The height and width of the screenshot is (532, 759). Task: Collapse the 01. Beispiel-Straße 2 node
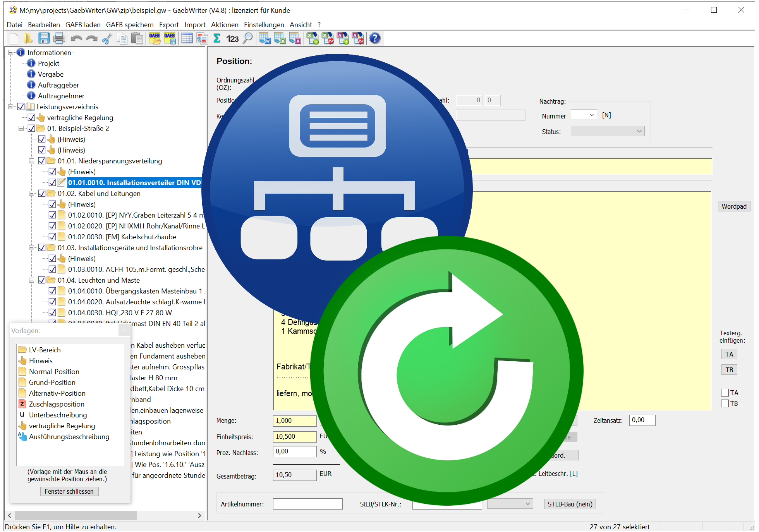[x=21, y=128]
